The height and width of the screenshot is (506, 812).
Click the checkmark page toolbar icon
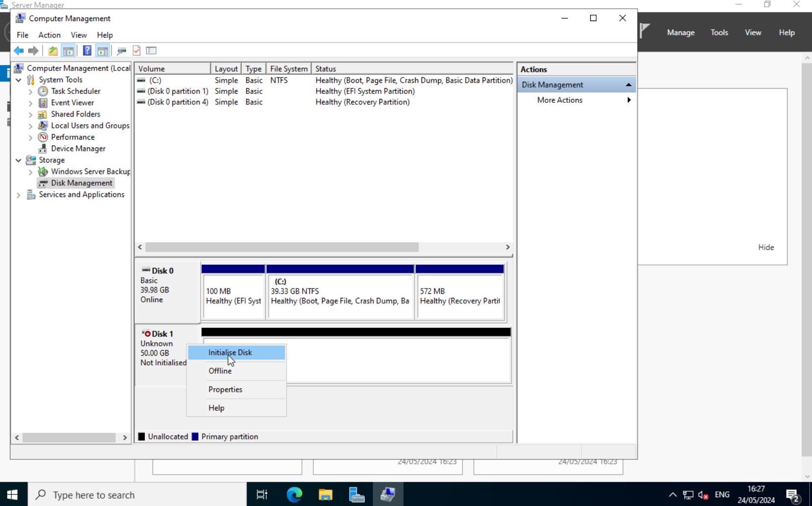point(137,50)
